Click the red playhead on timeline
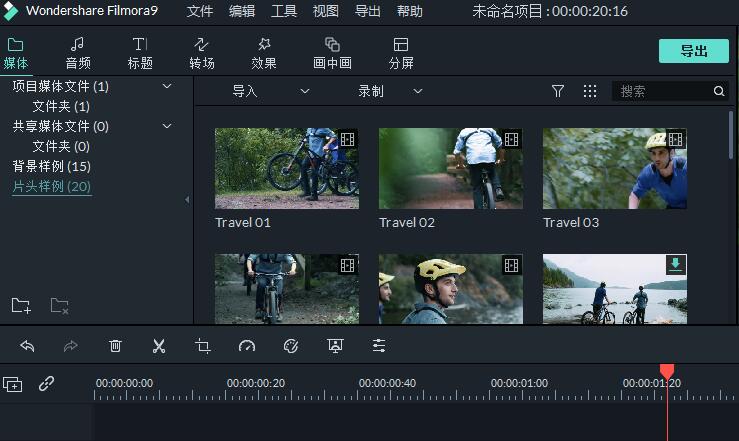Image resolution: width=739 pixels, height=441 pixels. coord(667,372)
